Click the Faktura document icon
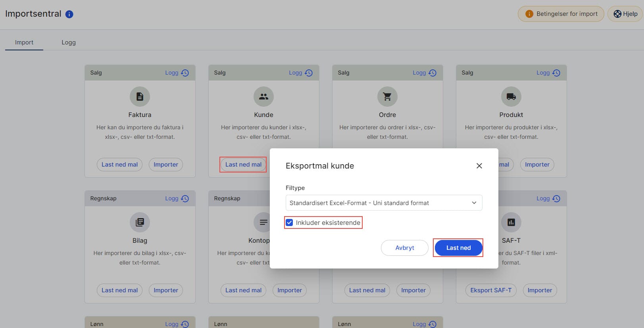Image resolution: width=644 pixels, height=328 pixels. (140, 96)
